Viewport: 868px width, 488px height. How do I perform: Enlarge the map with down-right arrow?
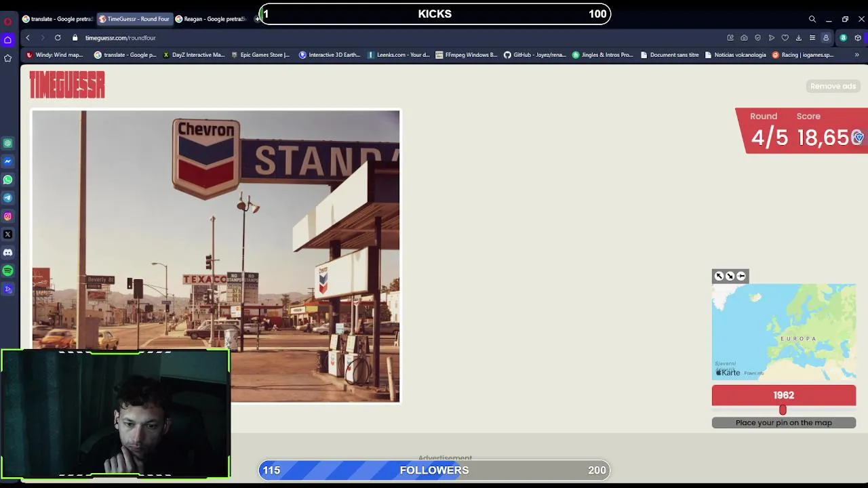click(x=730, y=276)
